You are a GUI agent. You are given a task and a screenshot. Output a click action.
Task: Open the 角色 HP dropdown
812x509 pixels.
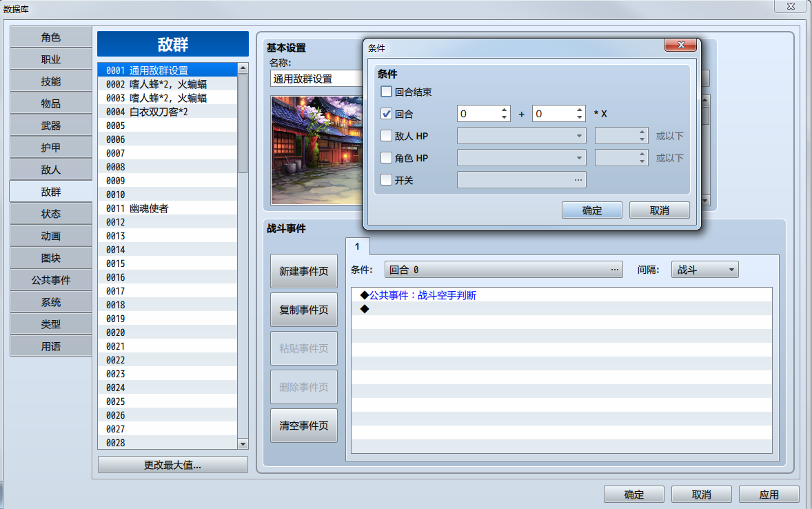pyautogui.click(x=522, y=158)
